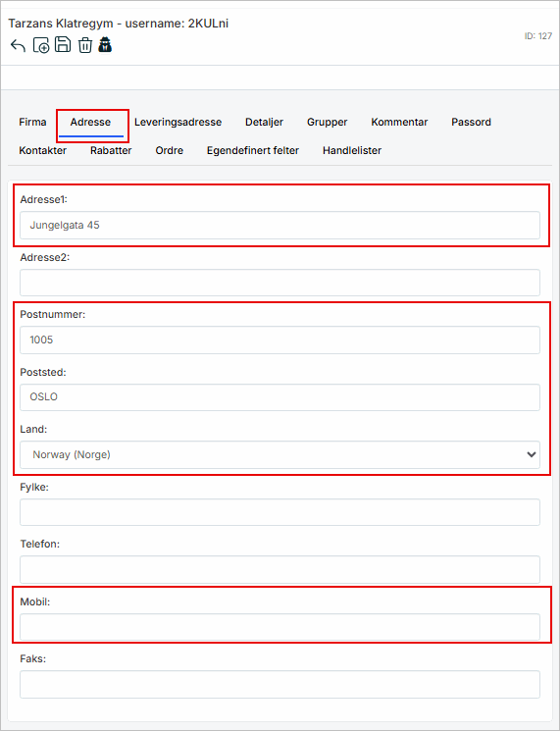Click the empty Mobil input field
The image size is (560, 731).
click(280, 627)
